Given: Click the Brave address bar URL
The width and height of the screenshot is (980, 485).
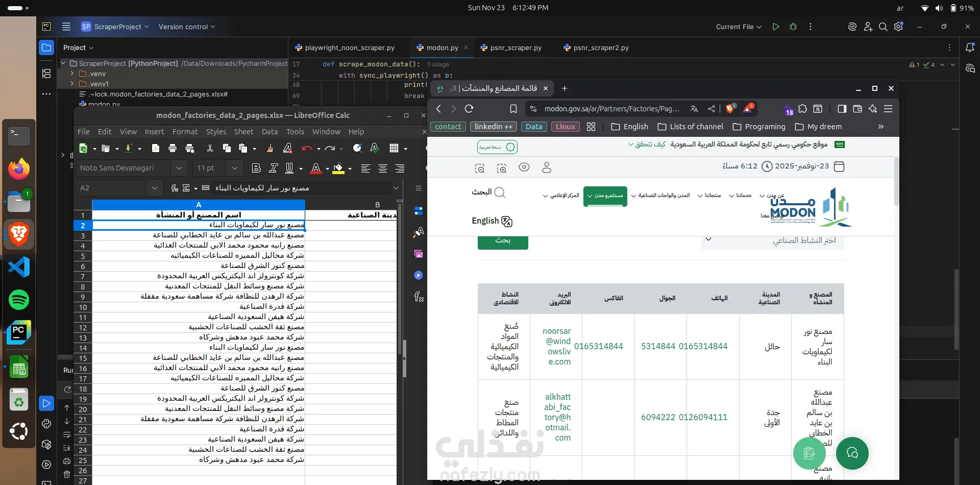Looking at the screenshot, I should [611, 109].
